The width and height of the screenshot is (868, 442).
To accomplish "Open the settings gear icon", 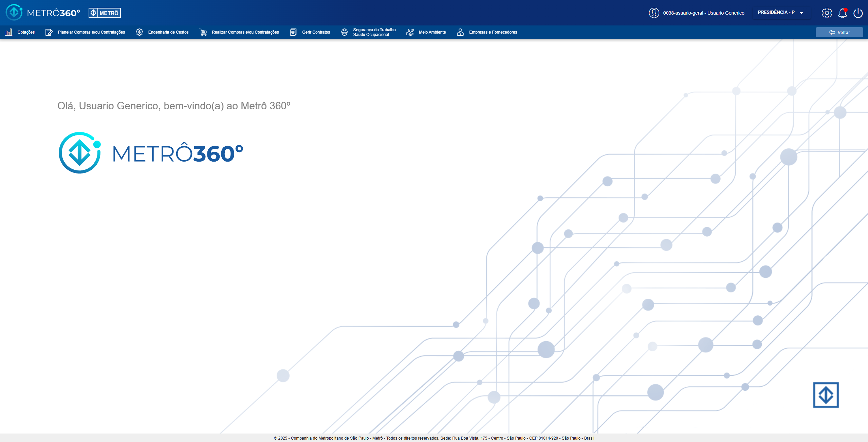I will 827,13.
